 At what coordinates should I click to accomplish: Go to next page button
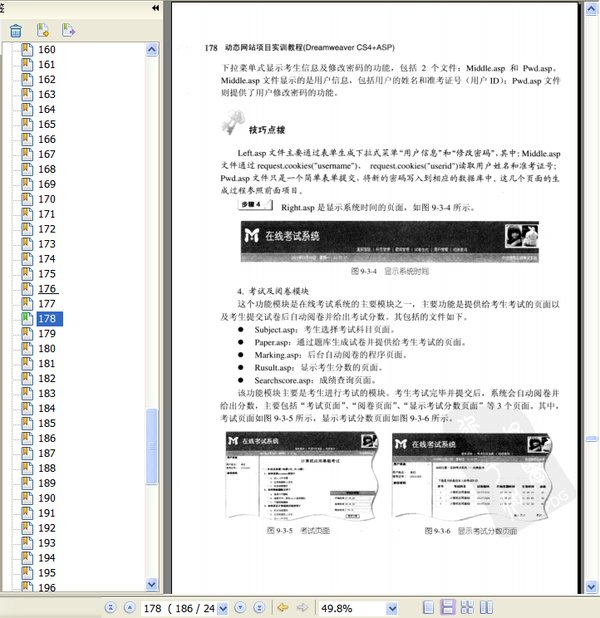(x=240, y=607)
